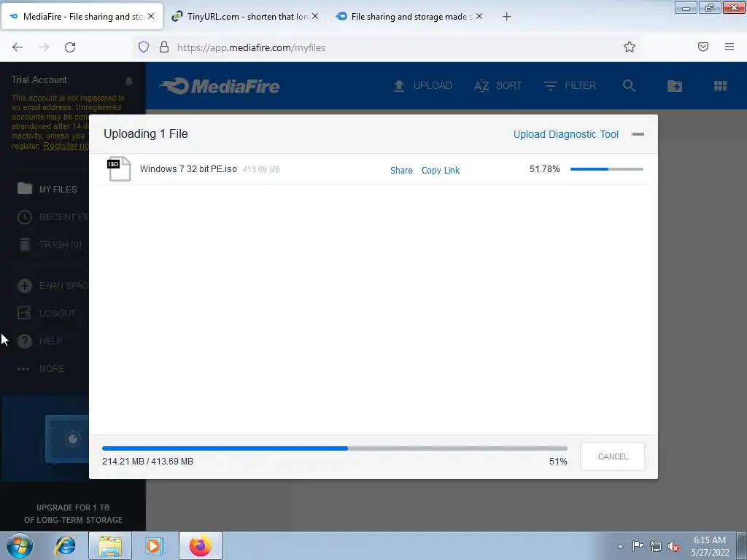
Task: Open Upload Diagnostic Tool link
Action: pos(565,134)
